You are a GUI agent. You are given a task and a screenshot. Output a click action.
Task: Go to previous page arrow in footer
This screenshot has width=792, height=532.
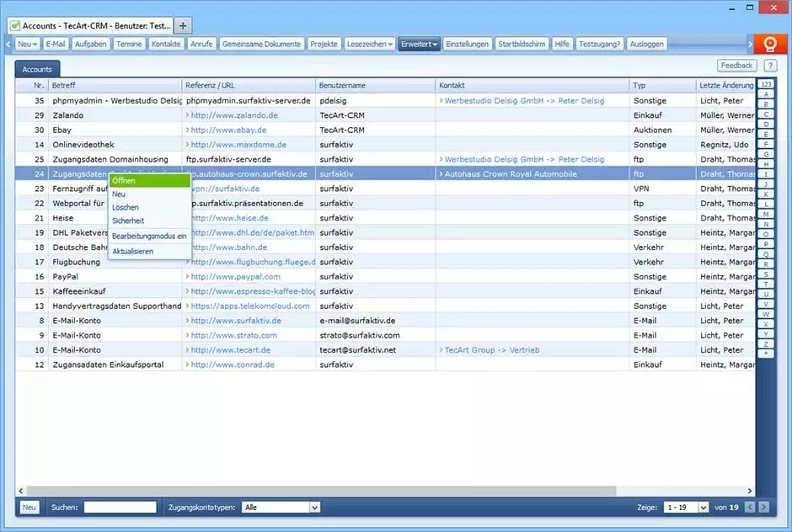[x=749, y=507]
